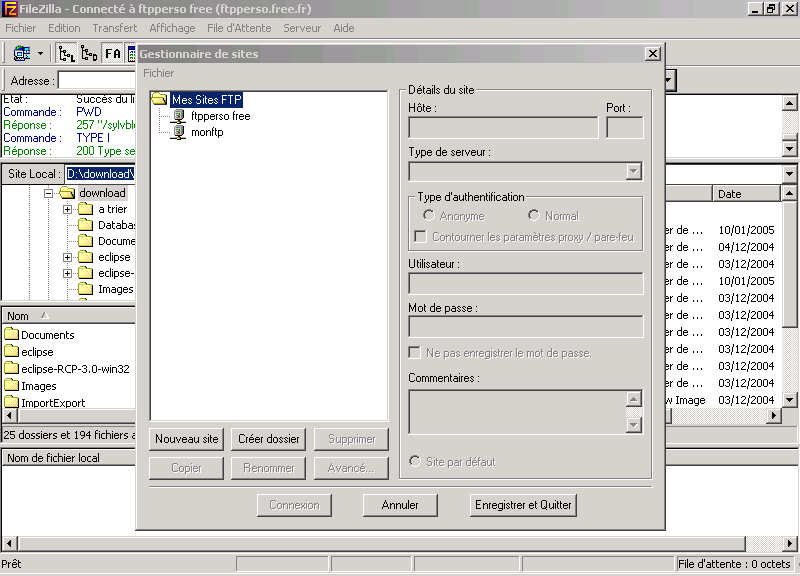Sort by the Date column header
The width and height of the screenshot is (800, 576).
(746, 194)
